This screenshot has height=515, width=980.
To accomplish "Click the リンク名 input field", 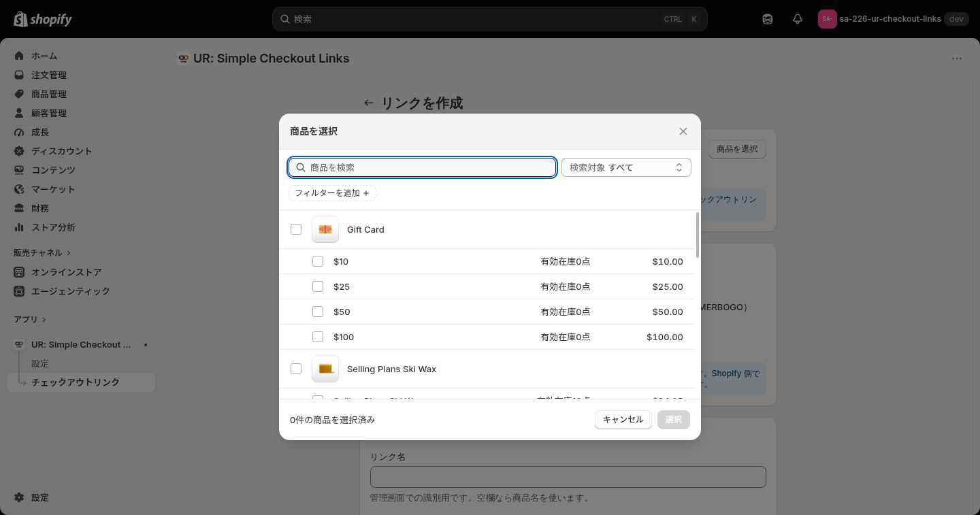I will [568, 477].
